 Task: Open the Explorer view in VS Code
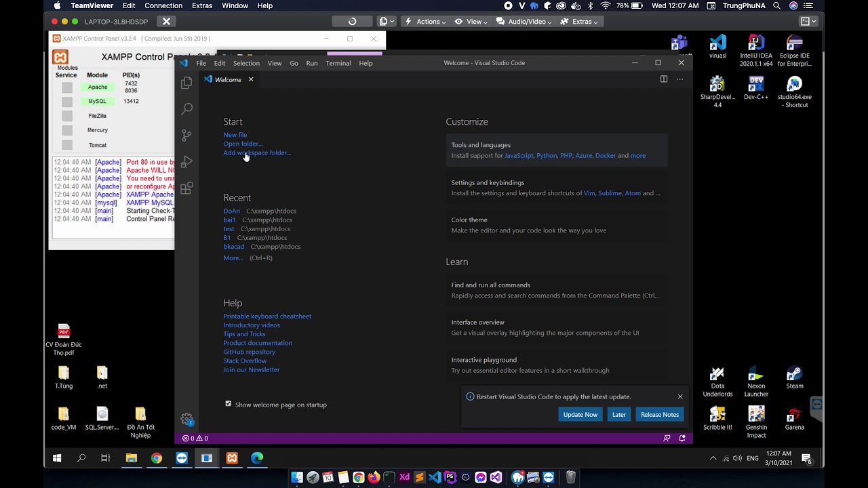click(186, 83)
